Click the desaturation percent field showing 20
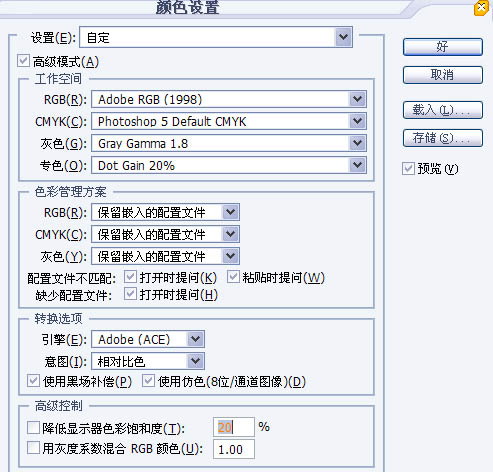Viewport: 493px width, 472px height. coord(234,427)
